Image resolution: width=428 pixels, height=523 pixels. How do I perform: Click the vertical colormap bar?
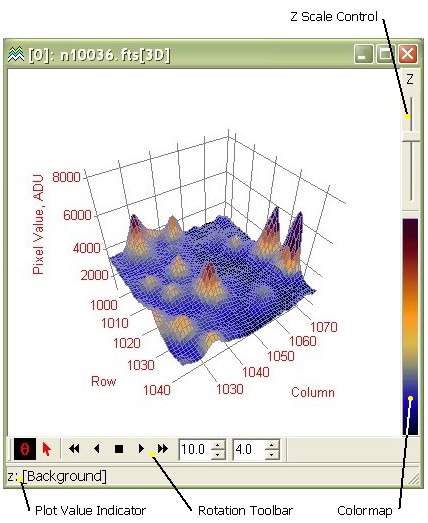click(x=410, y=327)
